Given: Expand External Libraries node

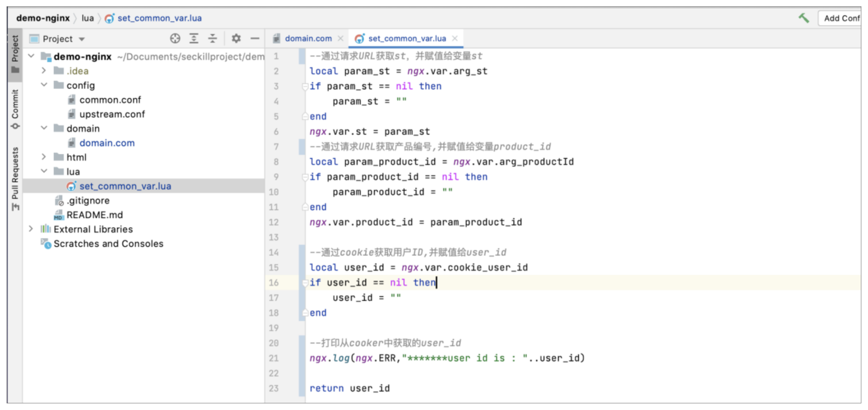Looking at the screenshot, I should (x=31, y=229).
